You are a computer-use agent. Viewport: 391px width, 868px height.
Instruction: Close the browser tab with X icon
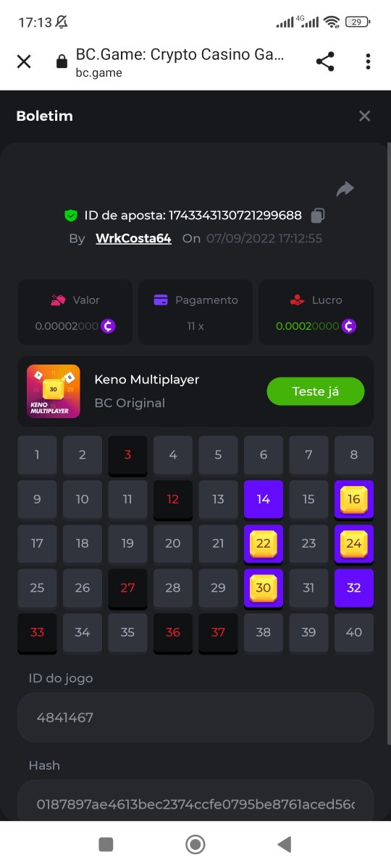24,61
